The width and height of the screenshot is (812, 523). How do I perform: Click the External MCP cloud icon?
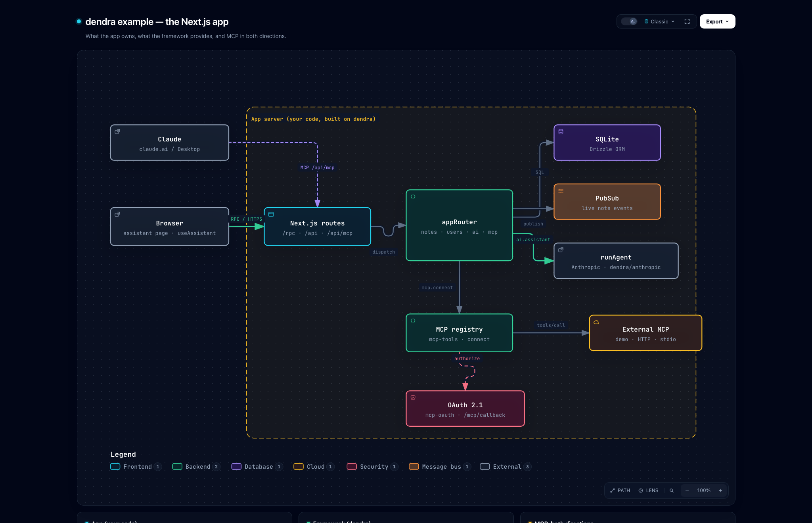pos(596,322)
